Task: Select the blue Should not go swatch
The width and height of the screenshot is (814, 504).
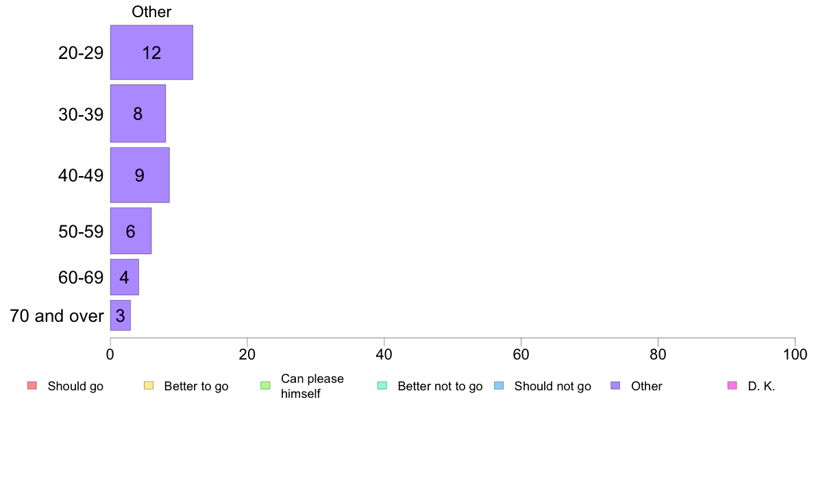Action: [499, 386]
